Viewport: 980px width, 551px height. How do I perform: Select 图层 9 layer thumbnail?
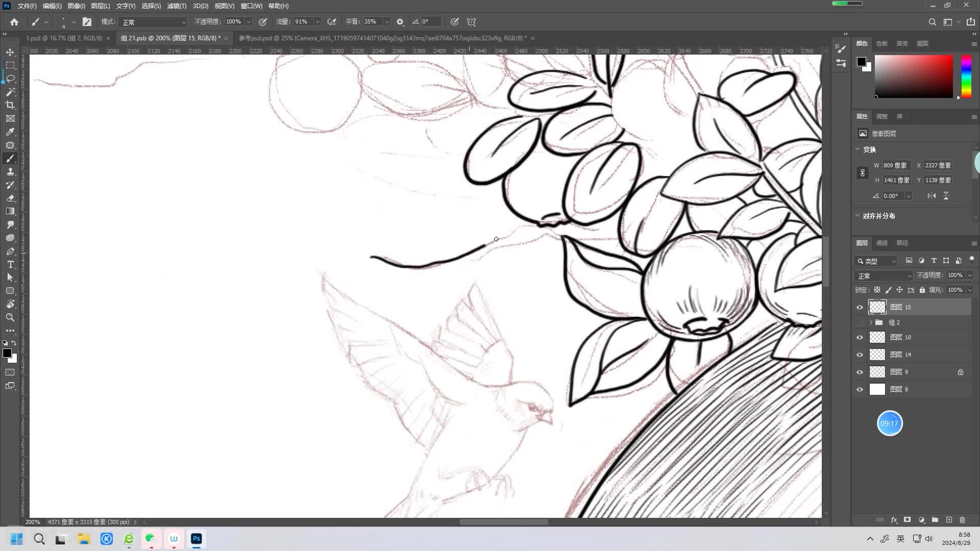pos(877,372)
